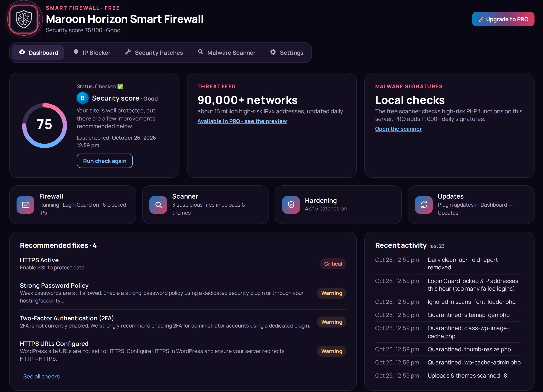Click the green Checked status checkmark
Viewport: 543px width, 392px height.
click(x=120, y=87)
